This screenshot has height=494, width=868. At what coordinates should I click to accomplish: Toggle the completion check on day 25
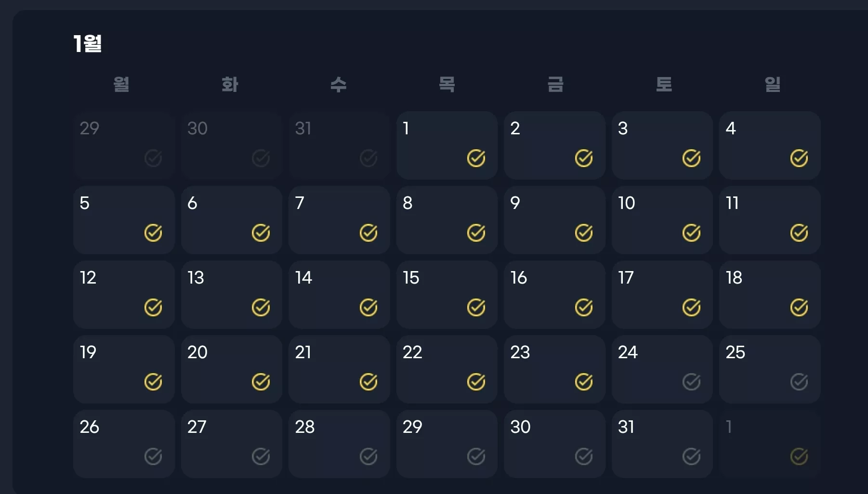[799, 382]
